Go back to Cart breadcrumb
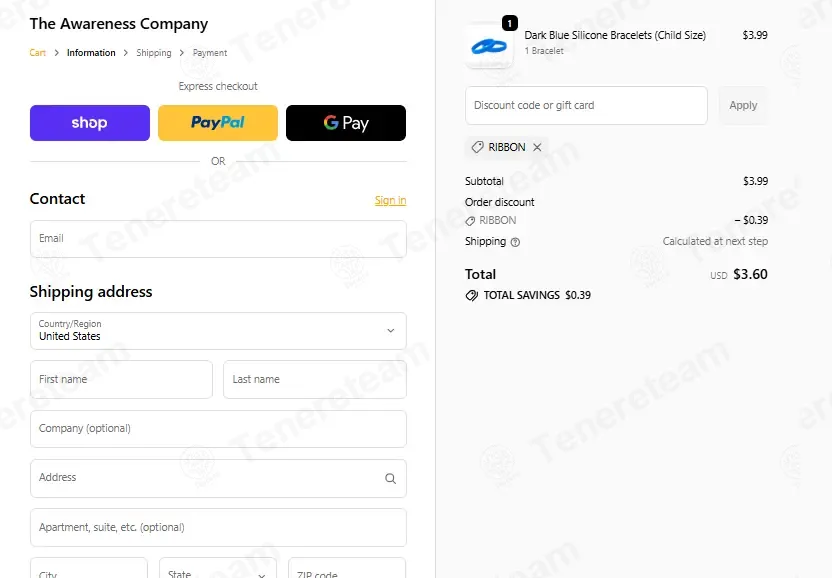Screen dimensions: 832x578 [38, 53]
